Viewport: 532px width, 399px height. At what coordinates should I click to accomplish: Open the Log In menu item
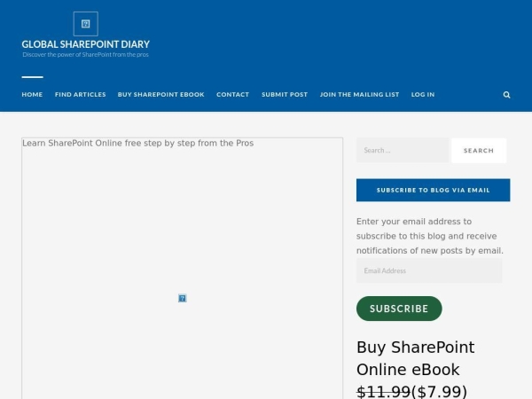coord(423,95)
